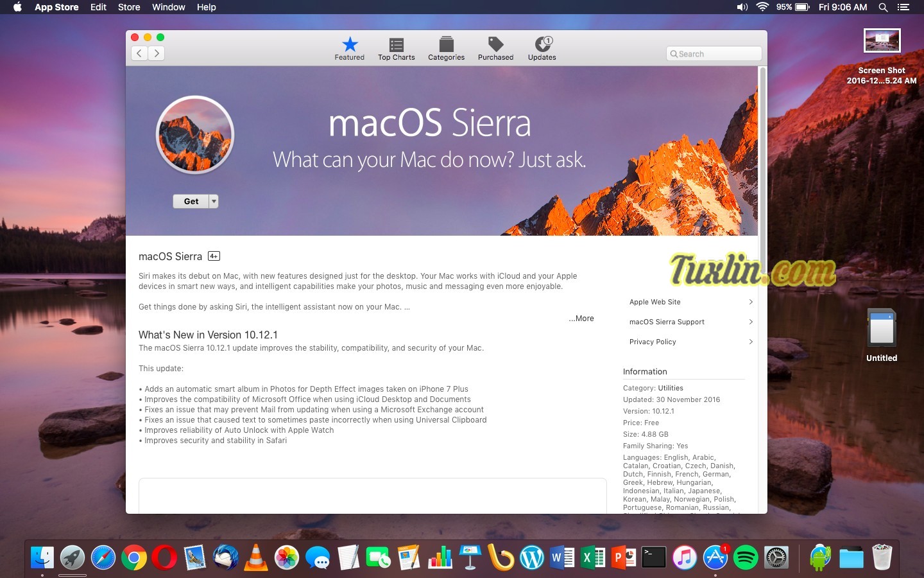
Task: Click the "Updated: 30 November 2016" line
Action: [671, 399]
